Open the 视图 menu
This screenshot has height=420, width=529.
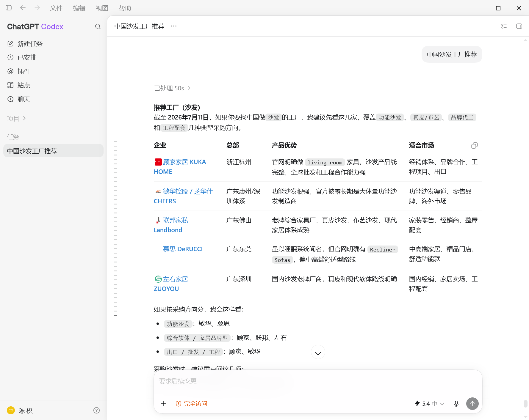click(x=102, y=8)
